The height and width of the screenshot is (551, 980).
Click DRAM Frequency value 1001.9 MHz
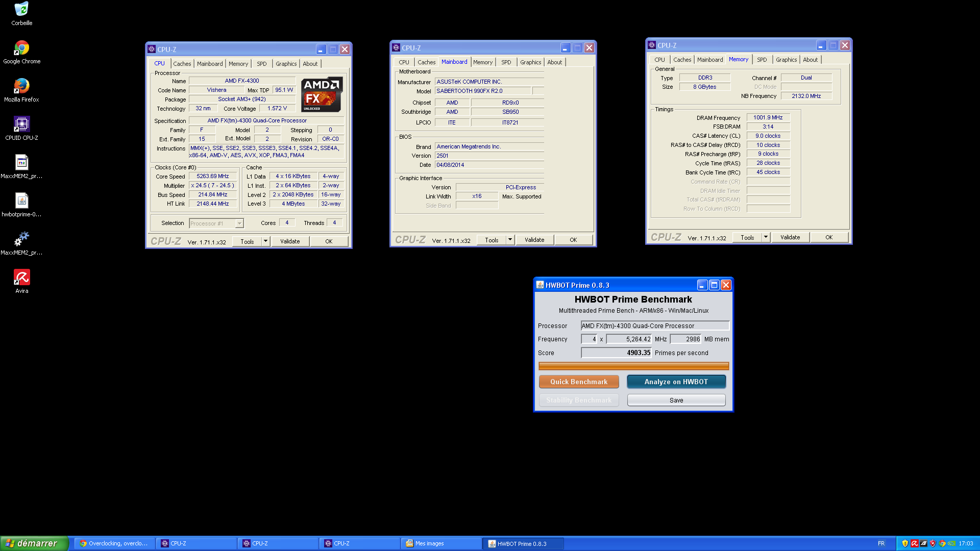pos(768,117)
